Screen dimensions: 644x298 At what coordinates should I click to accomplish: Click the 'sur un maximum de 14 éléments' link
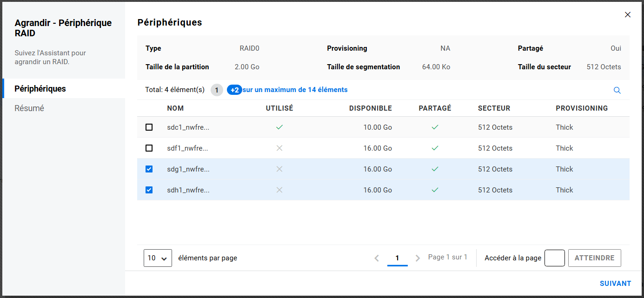[x=295, y=90]
